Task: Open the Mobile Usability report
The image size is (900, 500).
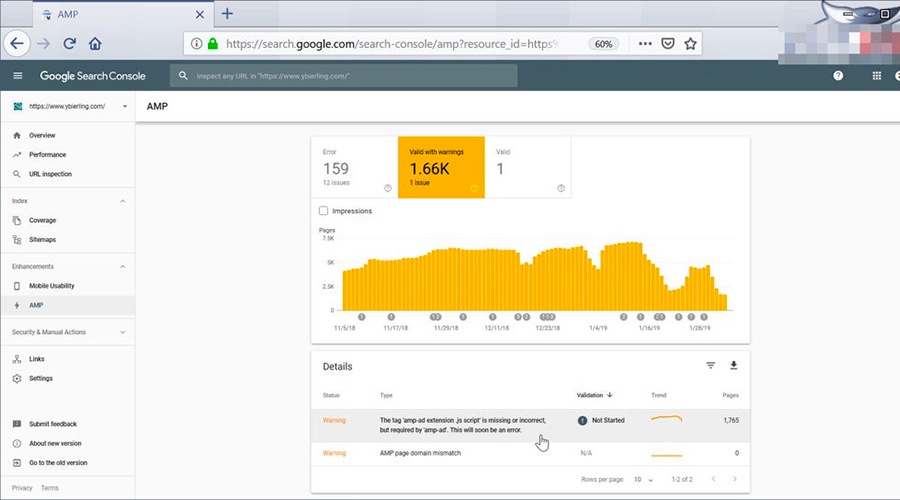Action: click(51, 286)
